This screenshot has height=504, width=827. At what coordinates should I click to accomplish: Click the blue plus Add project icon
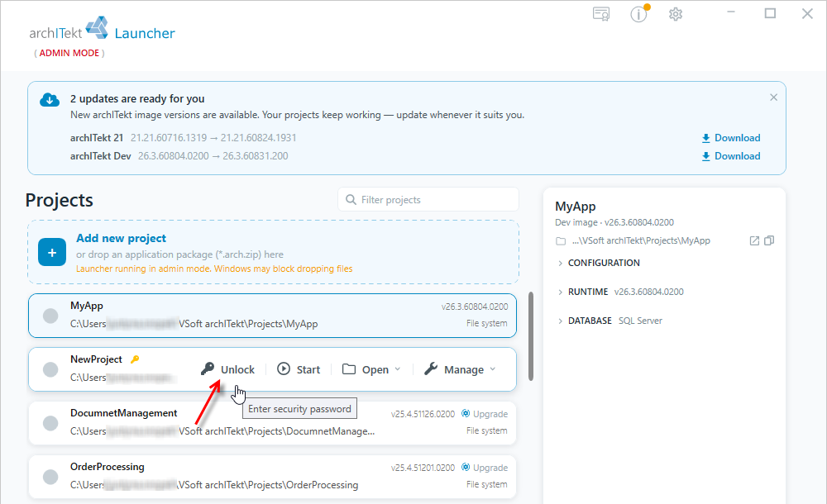[52, 252]
